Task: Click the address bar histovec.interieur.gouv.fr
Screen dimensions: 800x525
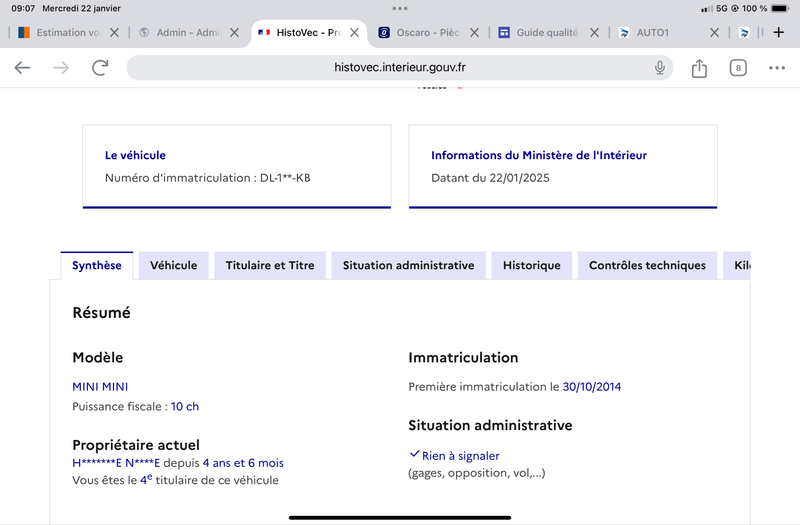Action: click(400, 67)
